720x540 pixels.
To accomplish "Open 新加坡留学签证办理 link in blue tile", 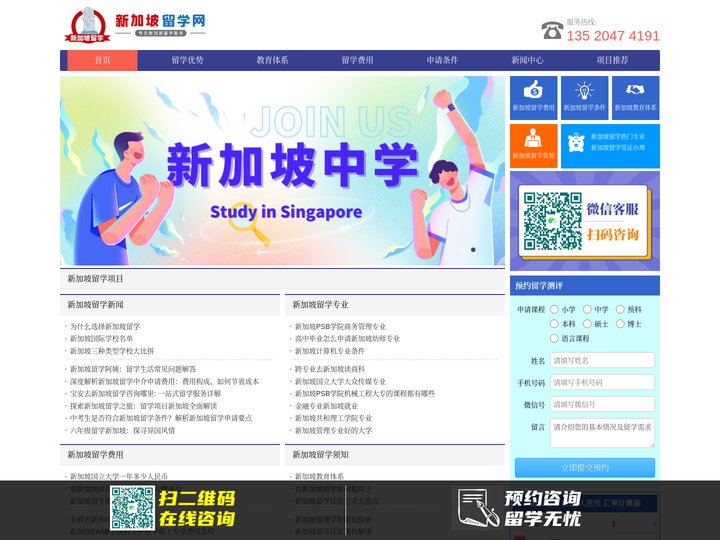I will click(x=618, y=147).
